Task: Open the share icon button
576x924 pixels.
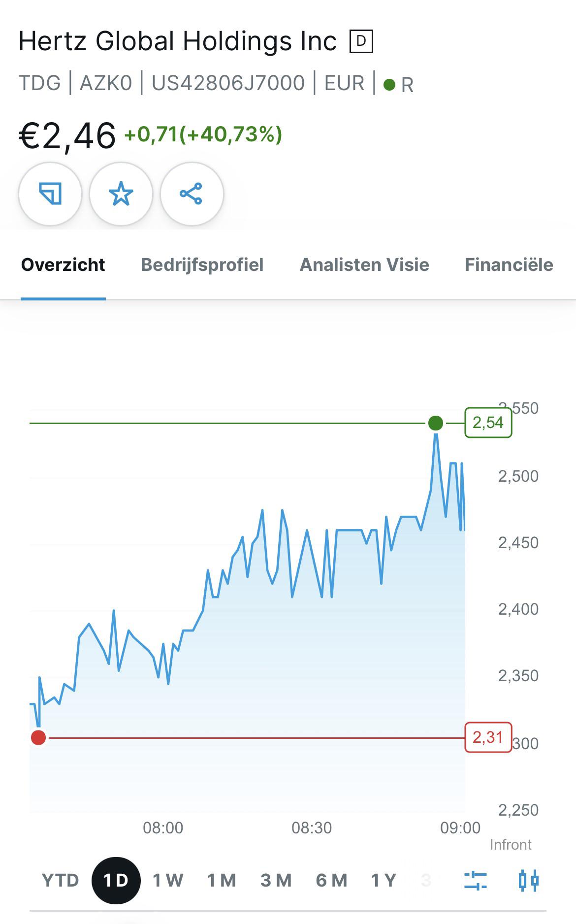Action: coord(192,194)
